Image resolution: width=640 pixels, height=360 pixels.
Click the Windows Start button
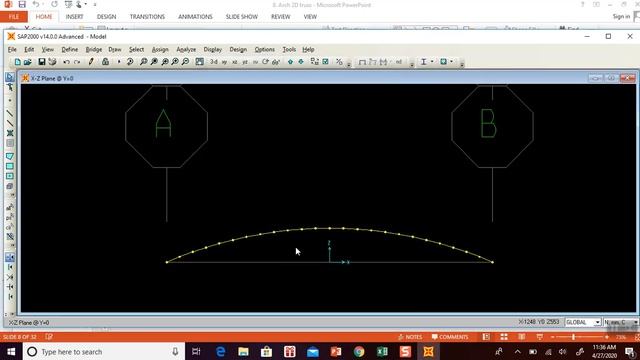(x=11, y=351)
